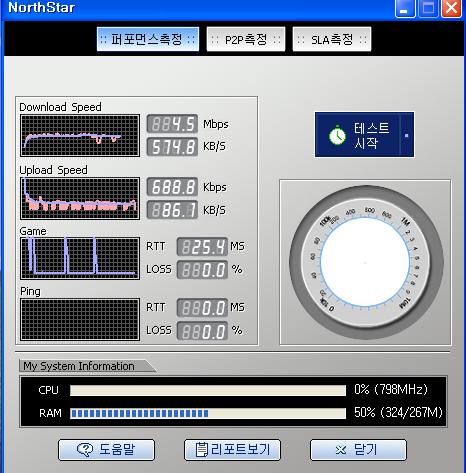Click the Game RTT graph
The height and width of the screenshot is (473, 466).
pos(80,258)
